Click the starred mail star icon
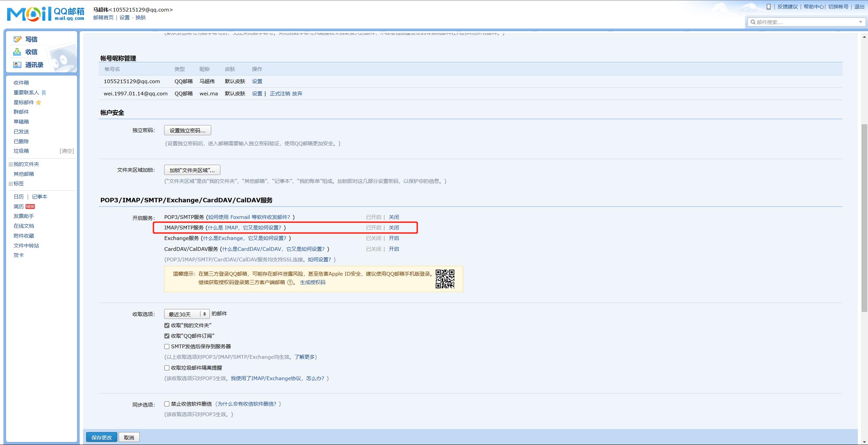This screenshot has width=868, height=445. (x=39, y=103)
